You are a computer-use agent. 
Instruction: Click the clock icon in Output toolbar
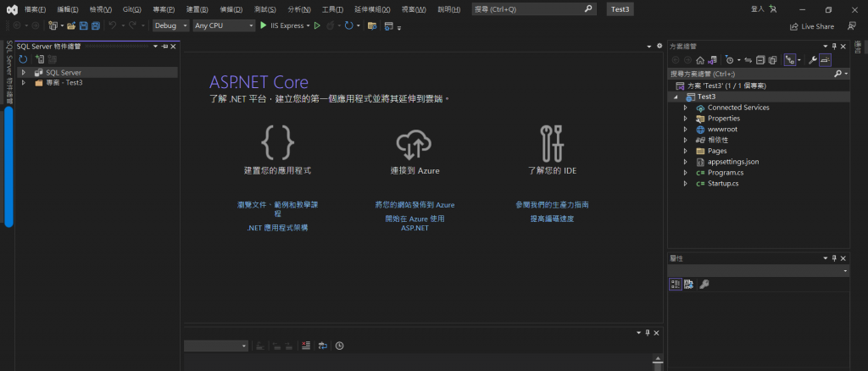(x=339, y=346)
